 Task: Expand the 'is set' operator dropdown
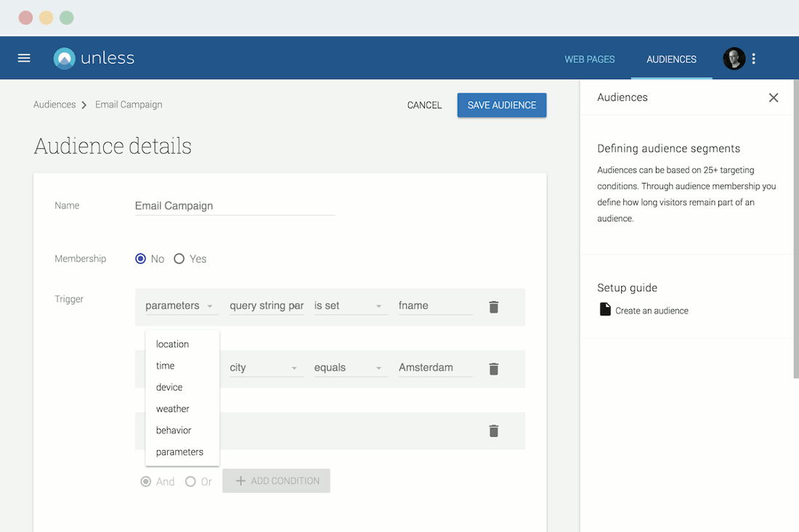pos(351,306)
